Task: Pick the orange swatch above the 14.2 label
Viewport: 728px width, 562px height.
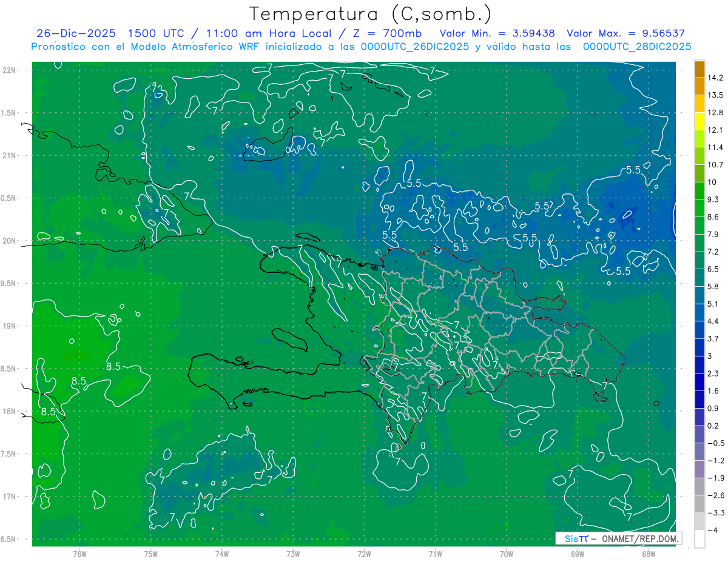Action: (699, 69)
